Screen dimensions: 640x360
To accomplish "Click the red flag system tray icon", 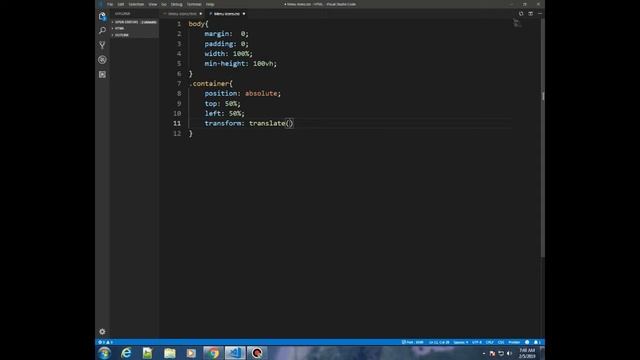I will coord(492,353).
